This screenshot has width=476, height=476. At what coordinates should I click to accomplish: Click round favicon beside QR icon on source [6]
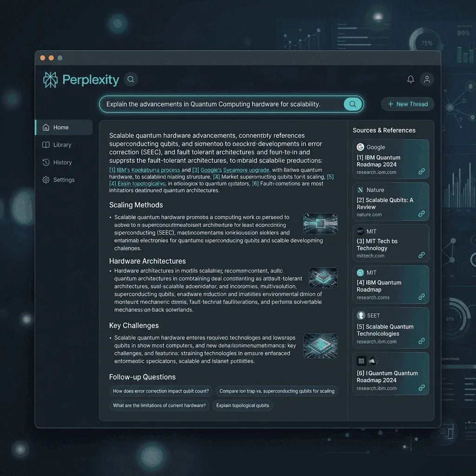[373, 361]
